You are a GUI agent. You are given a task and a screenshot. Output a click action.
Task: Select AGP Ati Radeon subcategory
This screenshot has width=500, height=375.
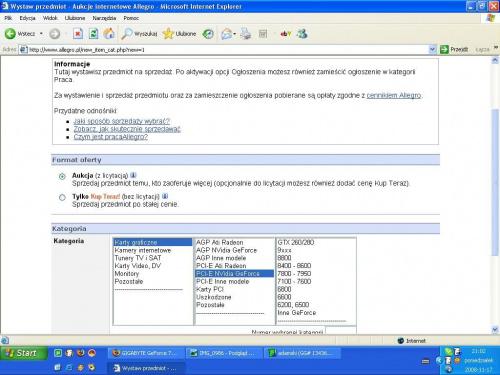234,242
